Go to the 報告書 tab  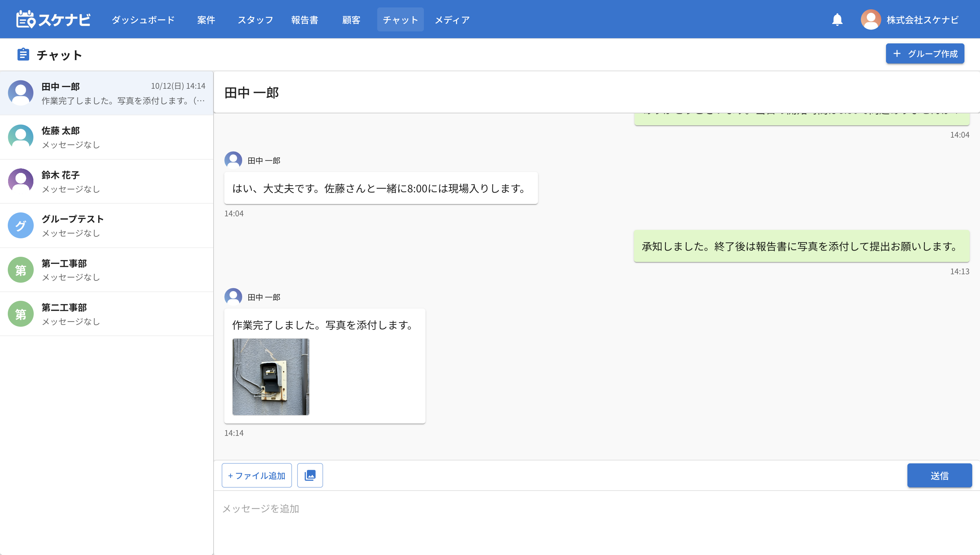304,20
